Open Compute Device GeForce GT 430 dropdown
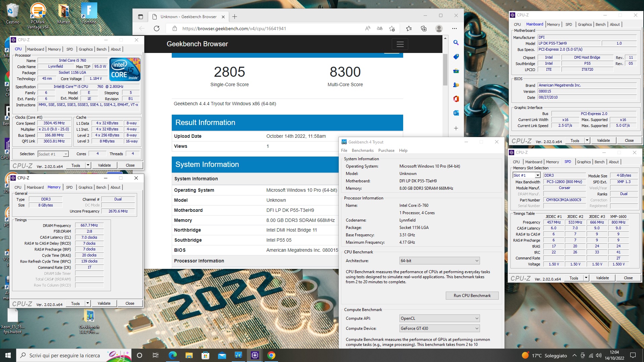The height and width of the screenshot is (362, 644). click(439, 328)
